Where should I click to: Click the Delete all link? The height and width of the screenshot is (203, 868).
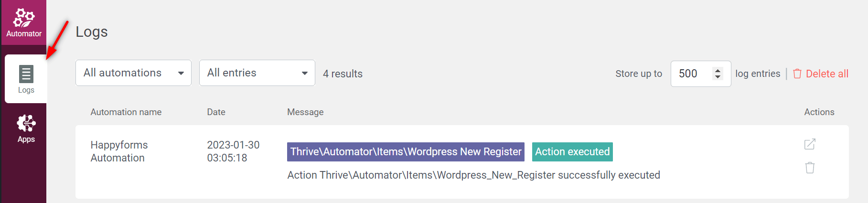pyautogui.click(x=827, y=74)
